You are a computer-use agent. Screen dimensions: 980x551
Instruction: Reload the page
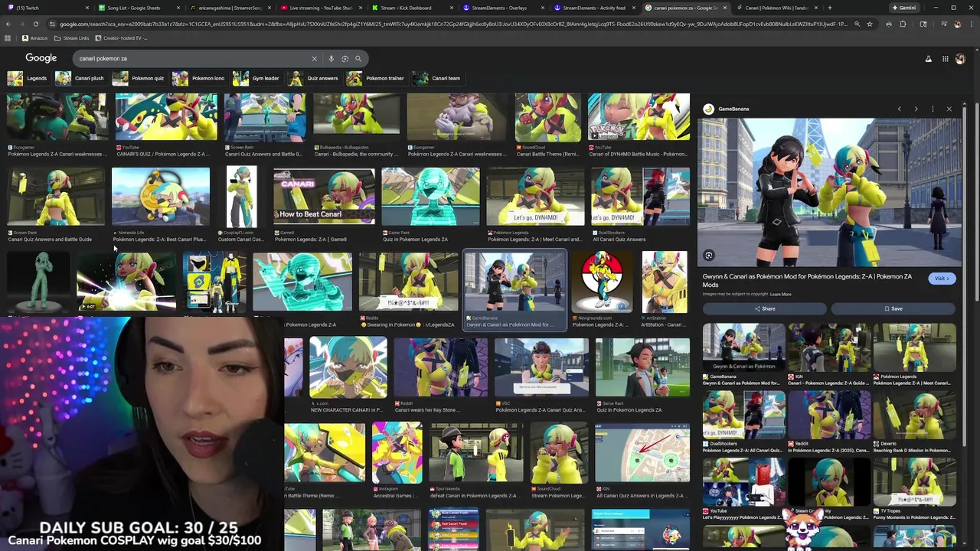point(35,24)
